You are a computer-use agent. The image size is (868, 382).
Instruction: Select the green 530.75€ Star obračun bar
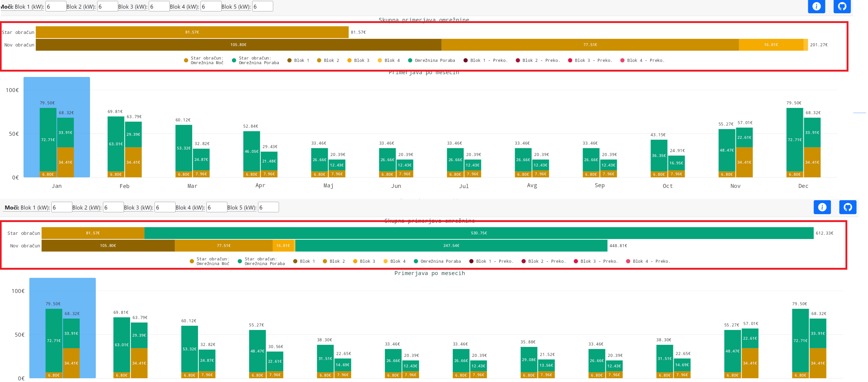tap(479, 233)
